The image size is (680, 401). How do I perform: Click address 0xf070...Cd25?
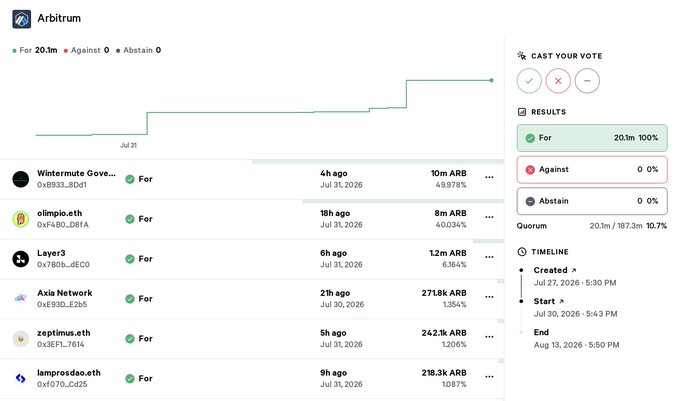point(62,384)
